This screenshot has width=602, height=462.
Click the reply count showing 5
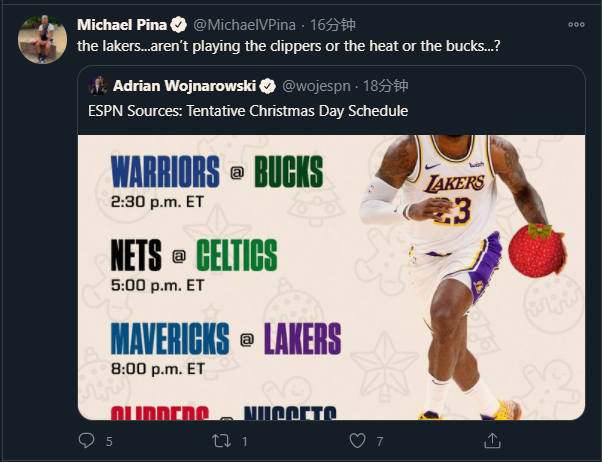pos(109,441)
